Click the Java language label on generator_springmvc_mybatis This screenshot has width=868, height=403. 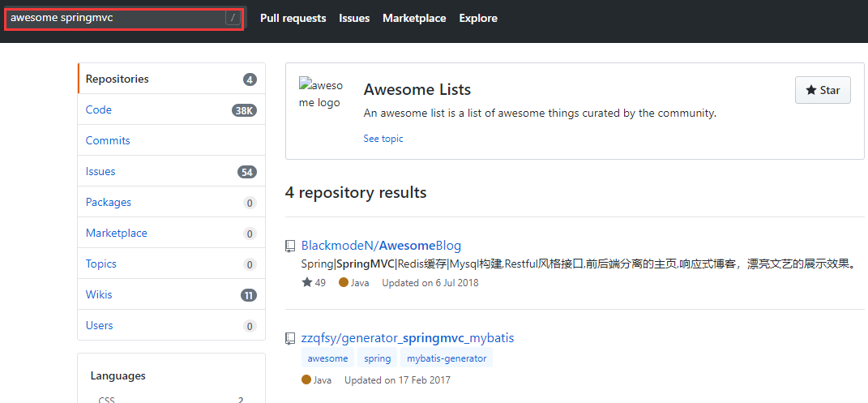click(316, 380)
